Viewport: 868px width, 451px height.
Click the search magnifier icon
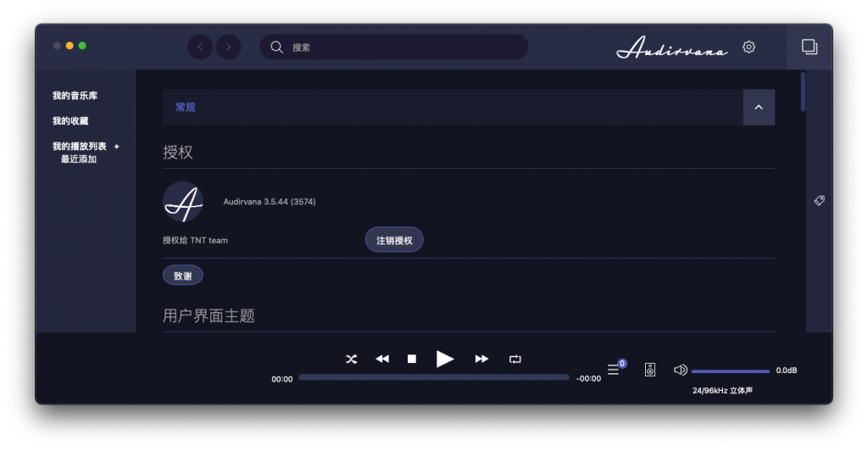276,47
